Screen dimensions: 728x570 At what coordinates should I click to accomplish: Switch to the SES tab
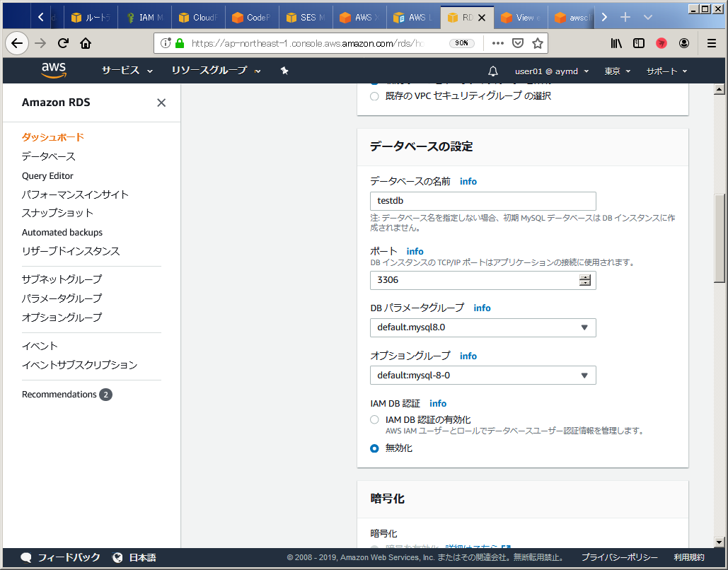pos(306,17)
